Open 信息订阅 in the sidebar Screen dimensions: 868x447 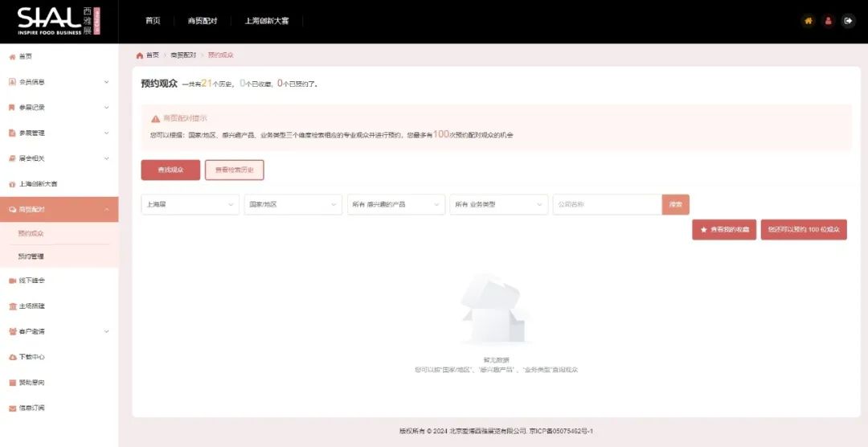(32, 408)
